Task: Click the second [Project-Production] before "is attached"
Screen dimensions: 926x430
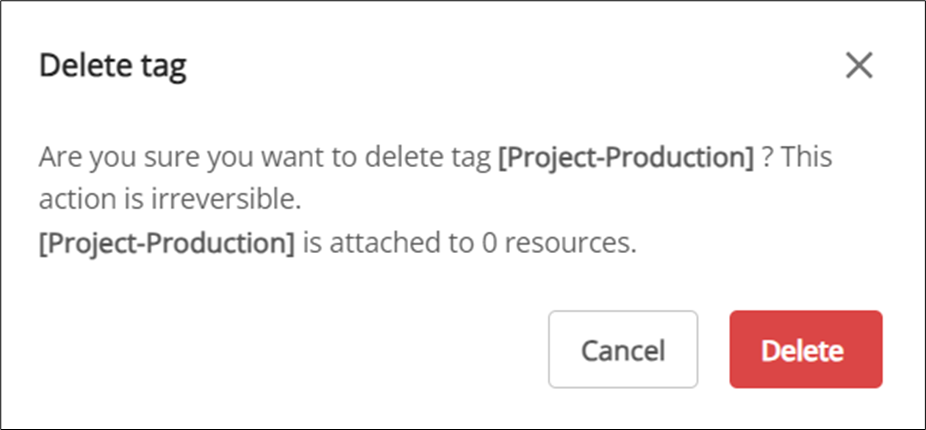Action: 167,244
